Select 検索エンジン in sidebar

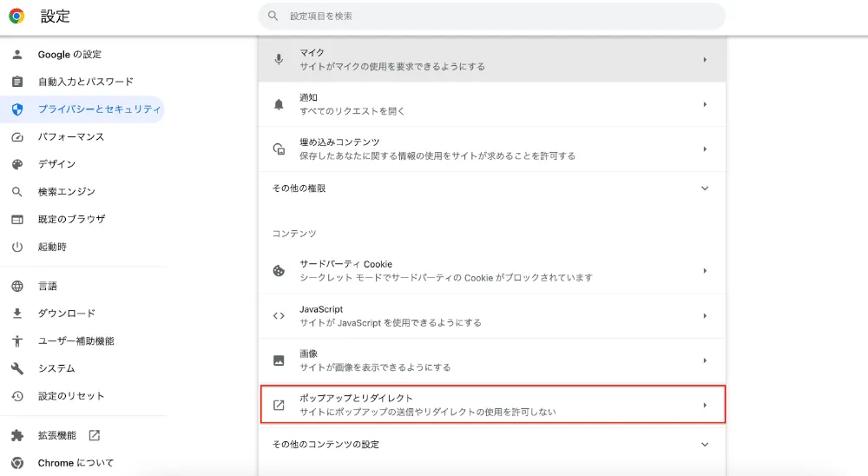pyautogui.click(x=67, y=192)
